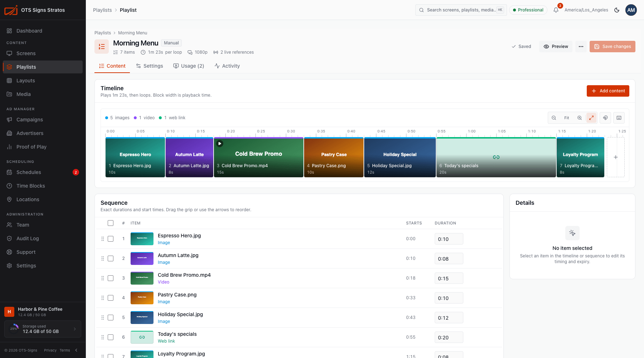Image resolution: width=644 pixels, height=358 pixels.
Task: Open the AM user avatar menu
Action: 631,10
